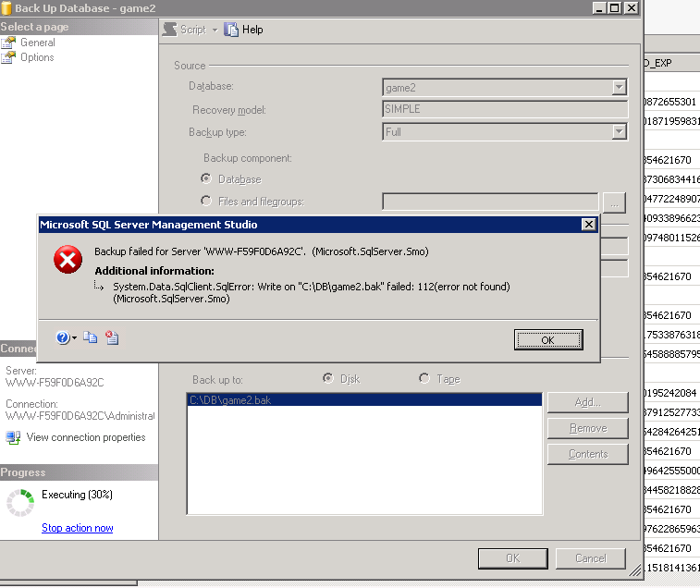
Task: Expand the Database combo box
Action: [619, 87]
